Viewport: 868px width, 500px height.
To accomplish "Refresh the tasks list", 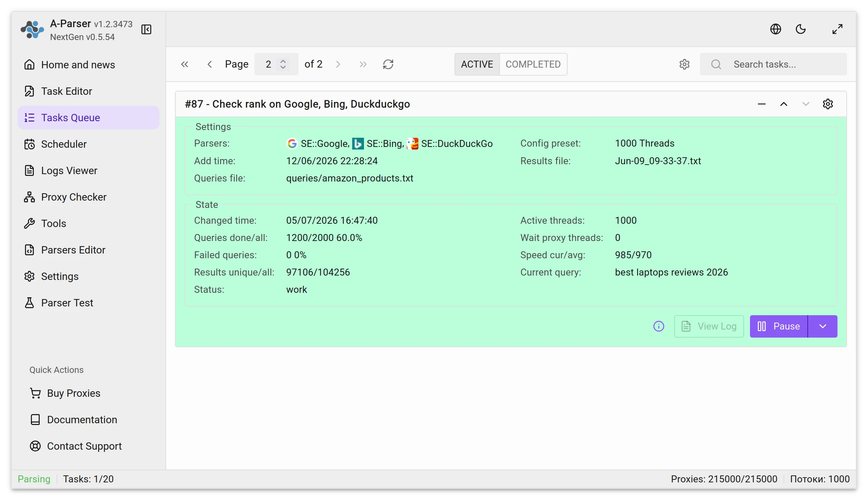I will click(x=388, y=64).
